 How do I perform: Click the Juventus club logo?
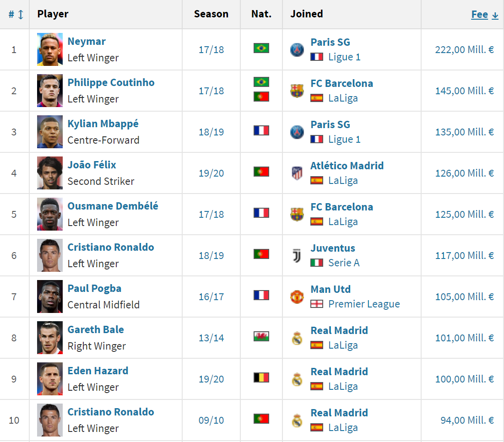(x=297, y=255)
